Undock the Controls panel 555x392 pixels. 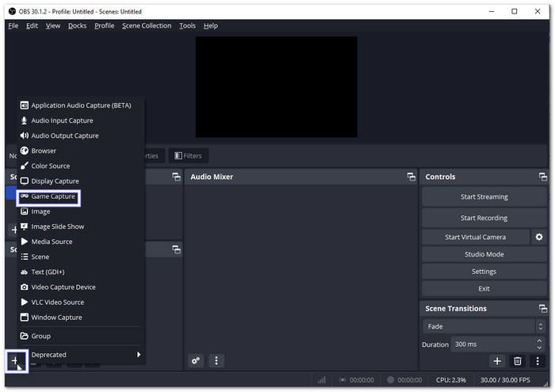point(542,177)
